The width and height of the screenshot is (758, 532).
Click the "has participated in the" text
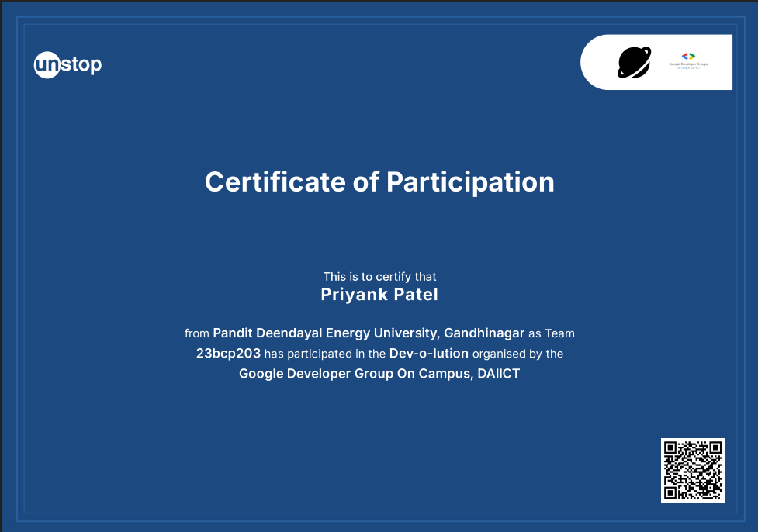click(x=325, y=354)
